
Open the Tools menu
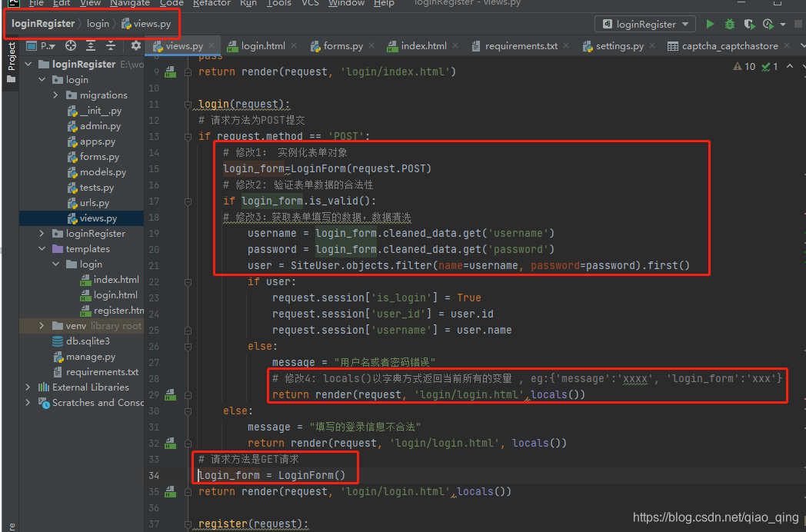point(279,3)
